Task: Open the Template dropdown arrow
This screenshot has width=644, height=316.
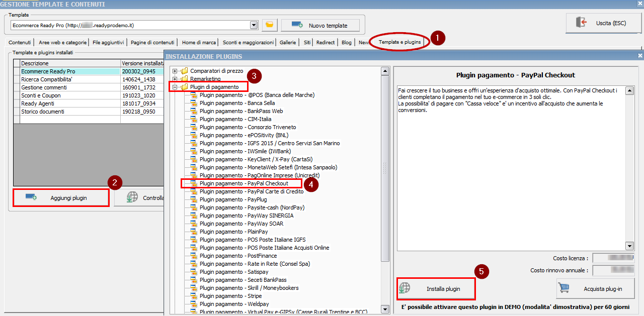Action: coord(254,25)
